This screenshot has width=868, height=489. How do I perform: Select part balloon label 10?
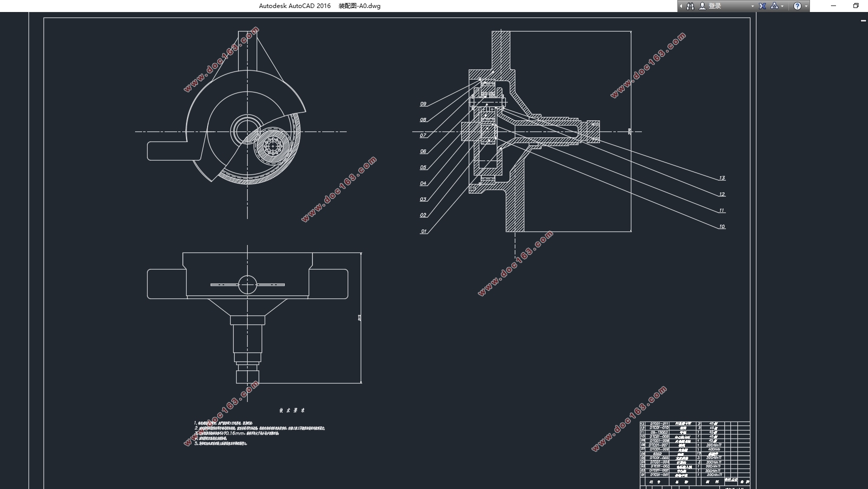click(x=722, y=226)
